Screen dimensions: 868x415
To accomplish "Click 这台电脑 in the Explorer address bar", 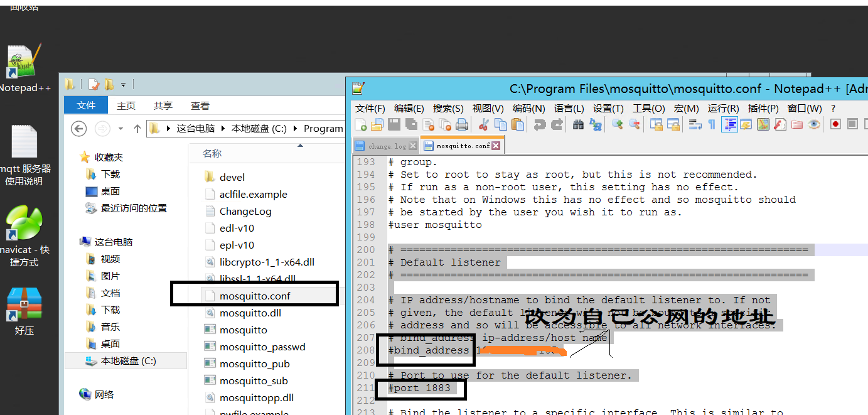I will coord(195,129).
